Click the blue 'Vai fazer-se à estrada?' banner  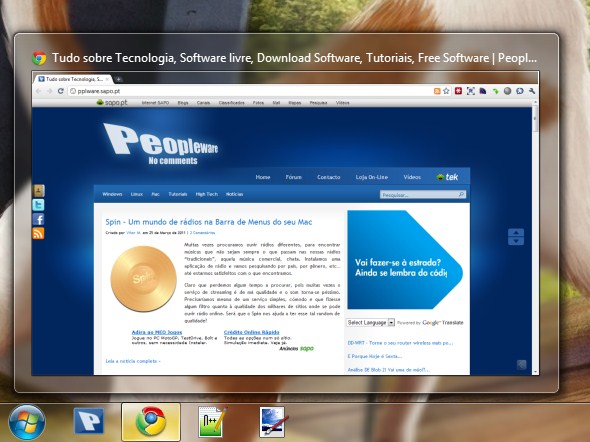405,260
